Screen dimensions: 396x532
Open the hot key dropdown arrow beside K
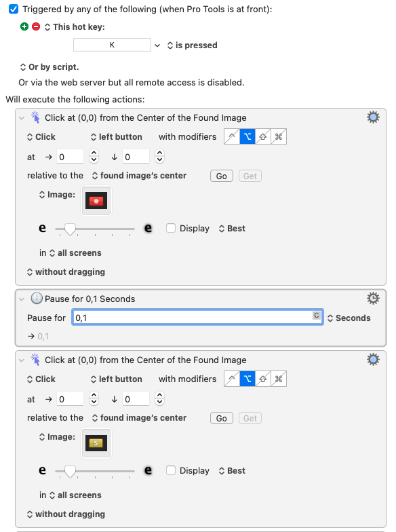tap(157, 45)
